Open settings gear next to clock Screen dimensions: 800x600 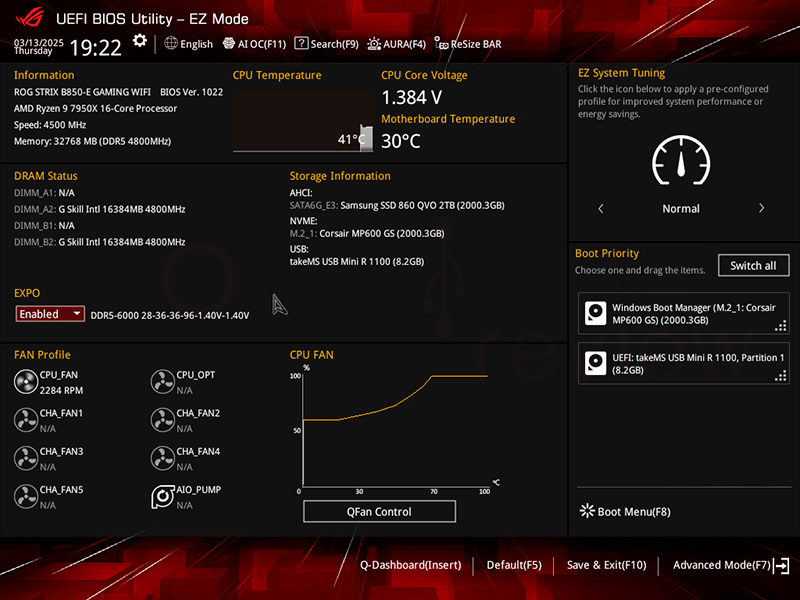(x=139, y=41)
